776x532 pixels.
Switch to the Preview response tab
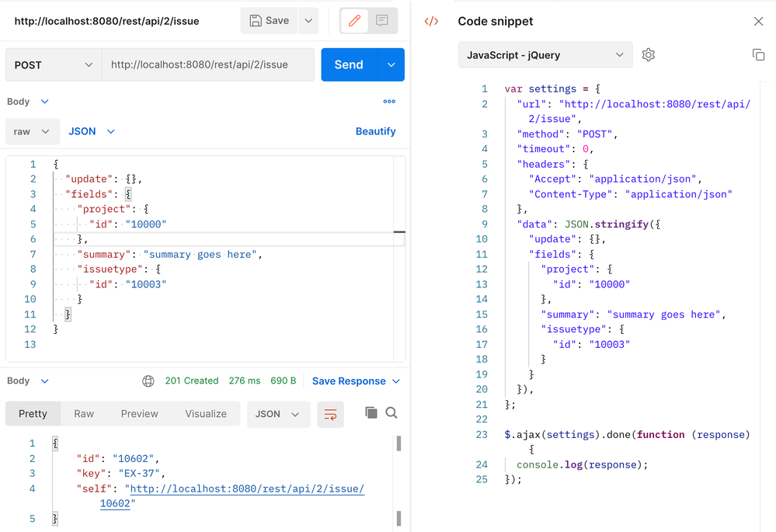tap(140, 414)
